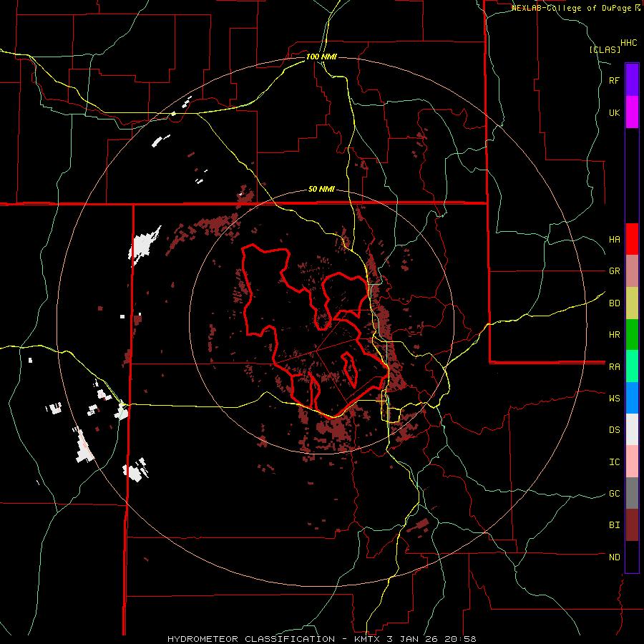The width and height of the screenshot is (644, 644).
Task: Click the 100 NMI range ring label
Action: coord(321,57)
